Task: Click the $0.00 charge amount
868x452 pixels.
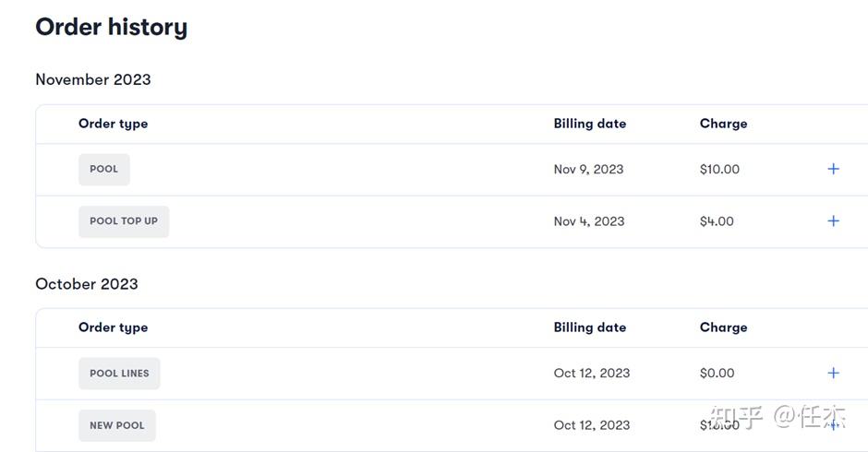Action: tap(717, 374)
